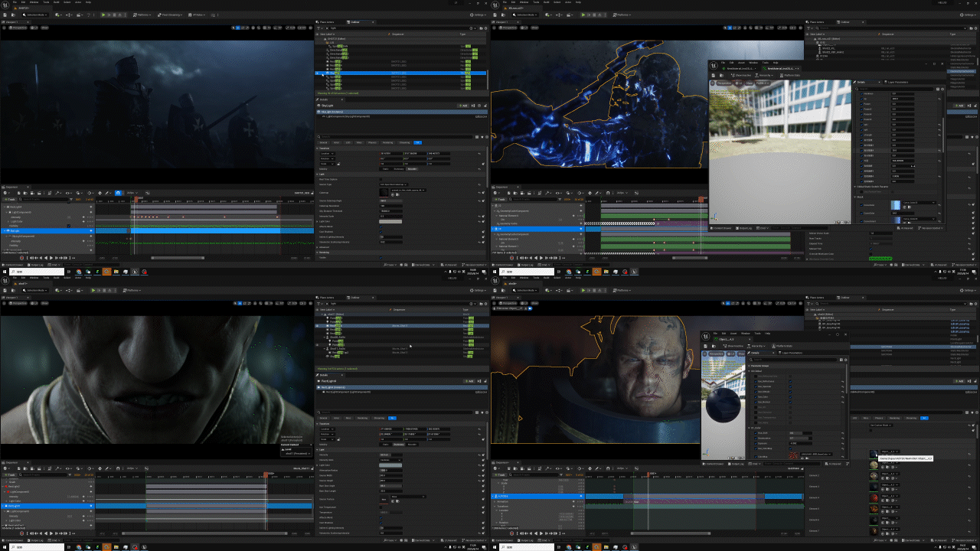Click the playhead marker in knight scene Sequencer
980x551 pixels.
[136, 199]
